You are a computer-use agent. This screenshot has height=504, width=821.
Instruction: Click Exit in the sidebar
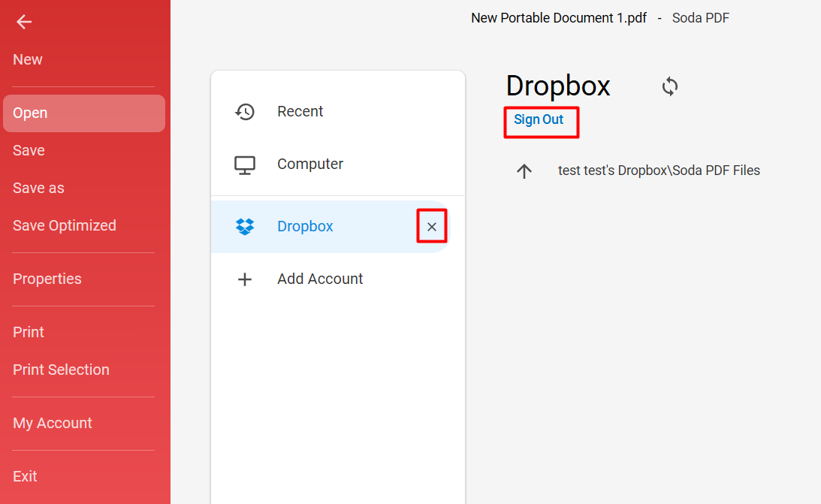pyautogui.click(x=25, y=476)
